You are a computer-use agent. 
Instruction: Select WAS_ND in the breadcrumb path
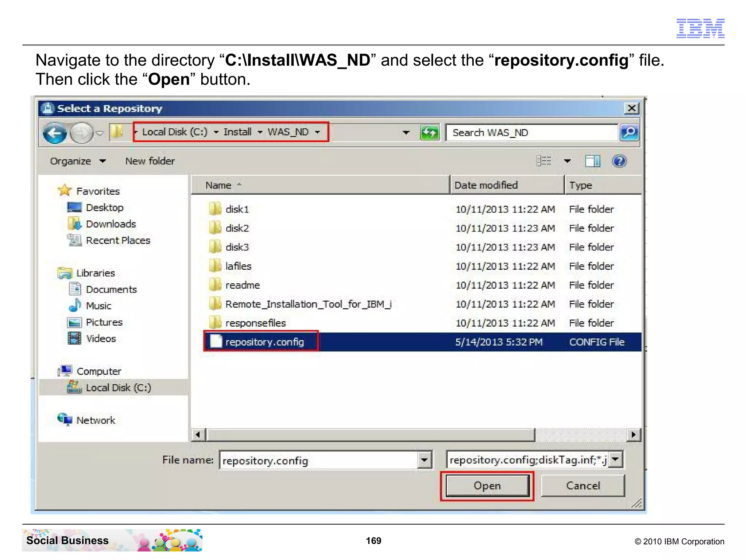pyautogui.click(x=288, y=132)
